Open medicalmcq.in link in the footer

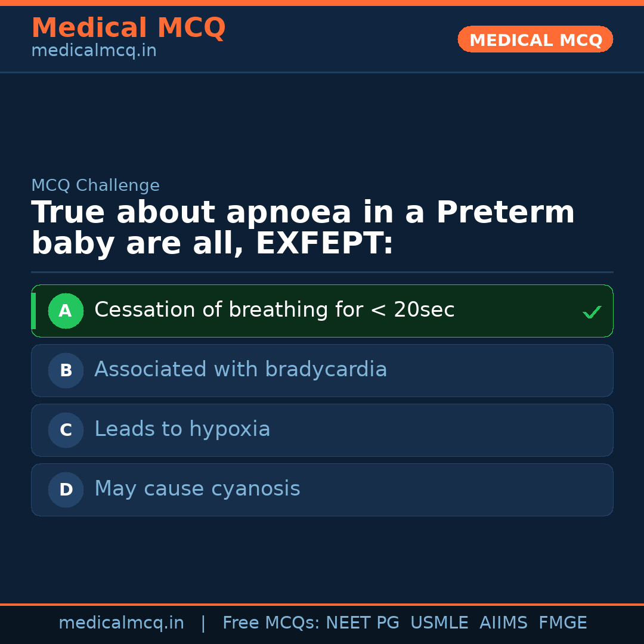click(121, 623)
